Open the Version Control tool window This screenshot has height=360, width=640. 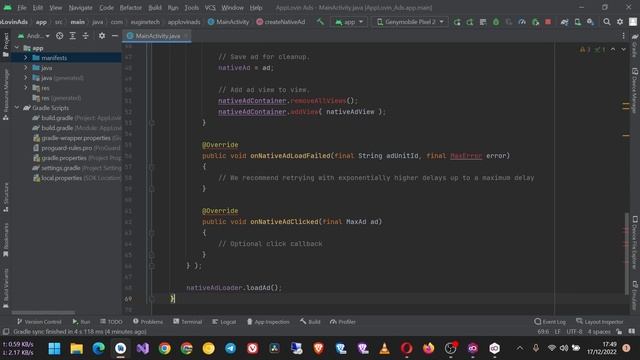click(x=39, y=322)
